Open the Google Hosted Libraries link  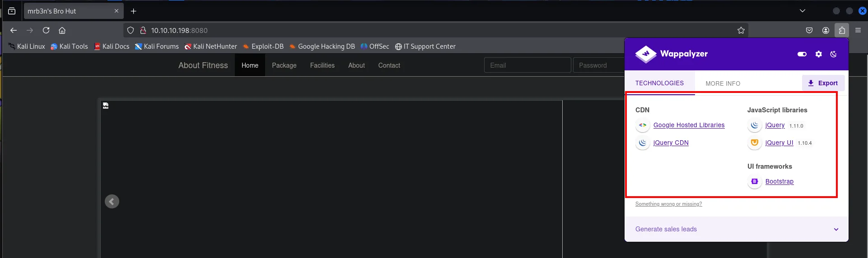click(x=689, y=125)
